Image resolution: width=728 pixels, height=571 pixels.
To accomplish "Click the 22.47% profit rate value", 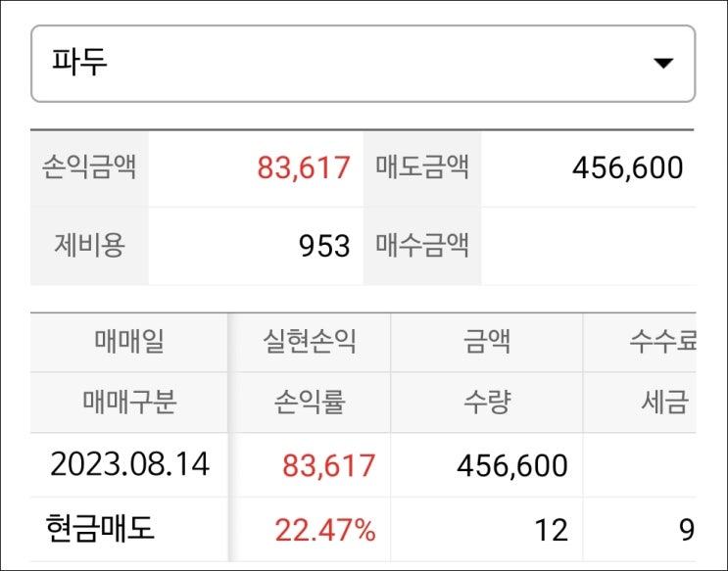I will click(x=325, y=530).
